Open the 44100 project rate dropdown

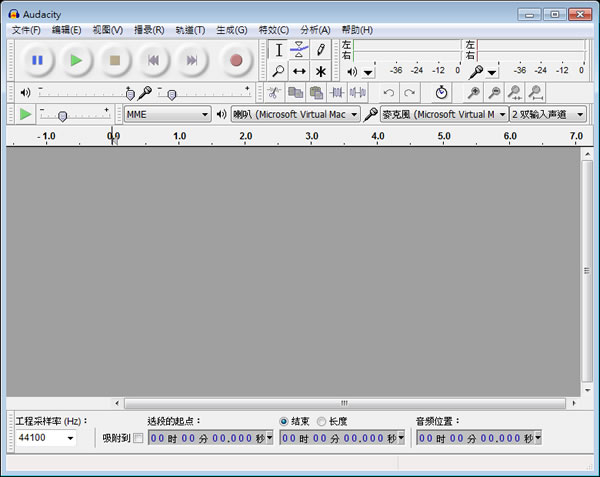pos(46,438)
